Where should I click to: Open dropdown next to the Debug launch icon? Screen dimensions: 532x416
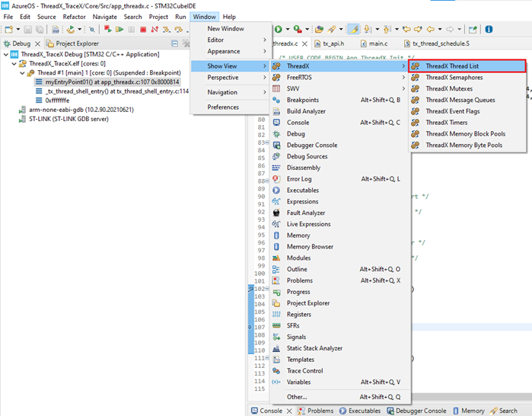pyautogui.click(x=79, y=30)
